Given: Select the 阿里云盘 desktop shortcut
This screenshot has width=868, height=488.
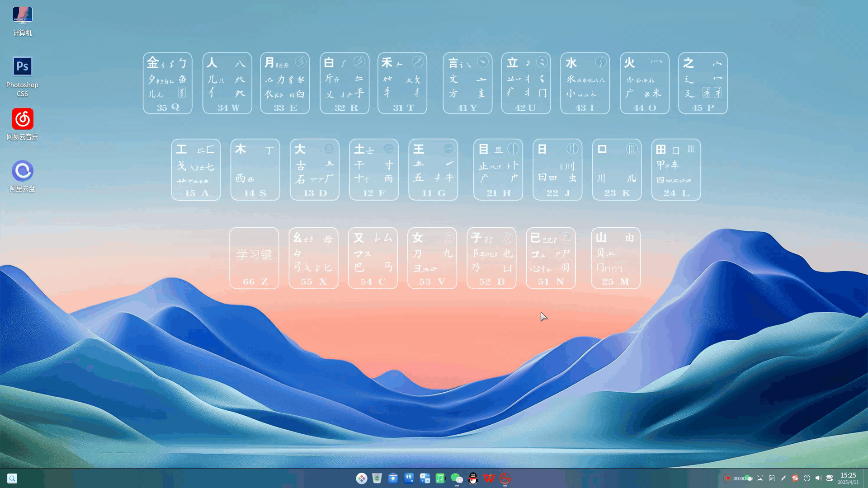Looking at the screenshot, I should 22,177.
